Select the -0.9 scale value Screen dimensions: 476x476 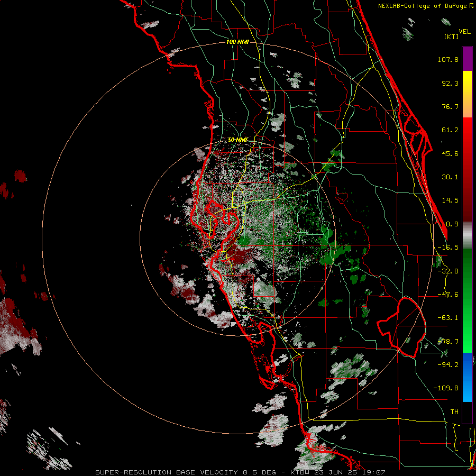(x=450, y=224)
